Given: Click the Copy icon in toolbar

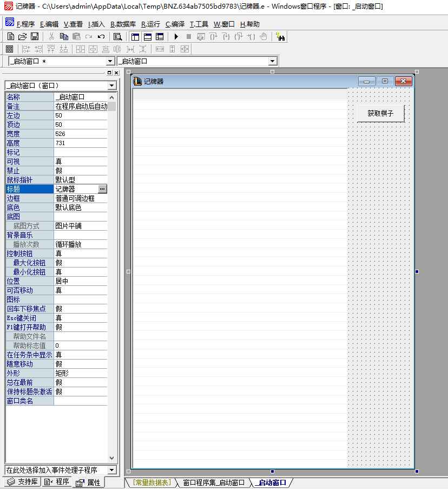Looking at the screenshot, I should (x=64, y=36).
